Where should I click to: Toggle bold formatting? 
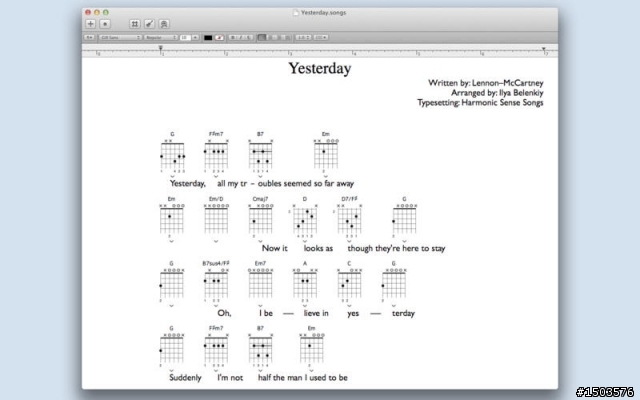point(233,38)
